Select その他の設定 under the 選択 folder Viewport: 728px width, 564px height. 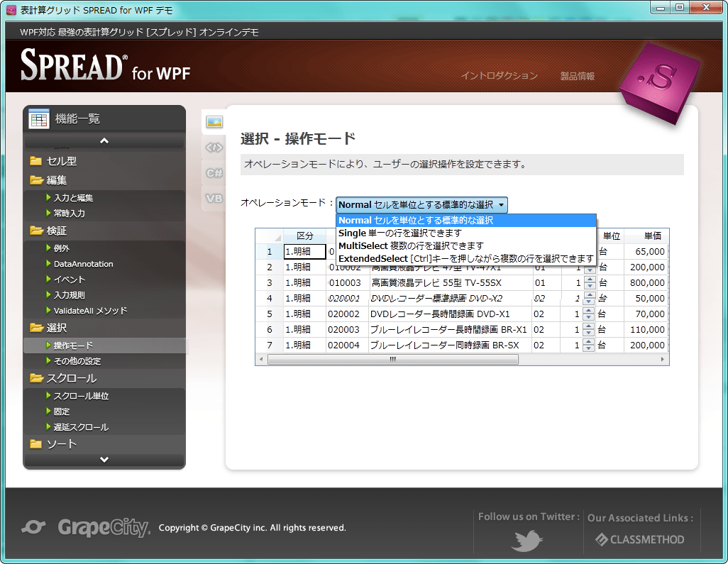(x=79, y=361)
